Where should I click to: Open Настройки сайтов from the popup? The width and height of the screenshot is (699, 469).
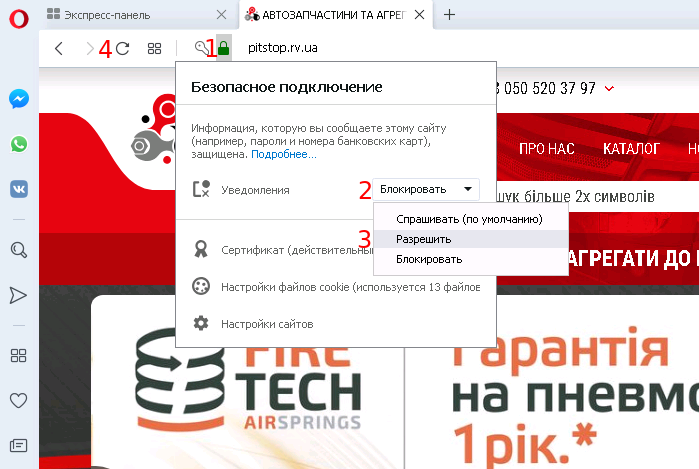coord(267,324)
